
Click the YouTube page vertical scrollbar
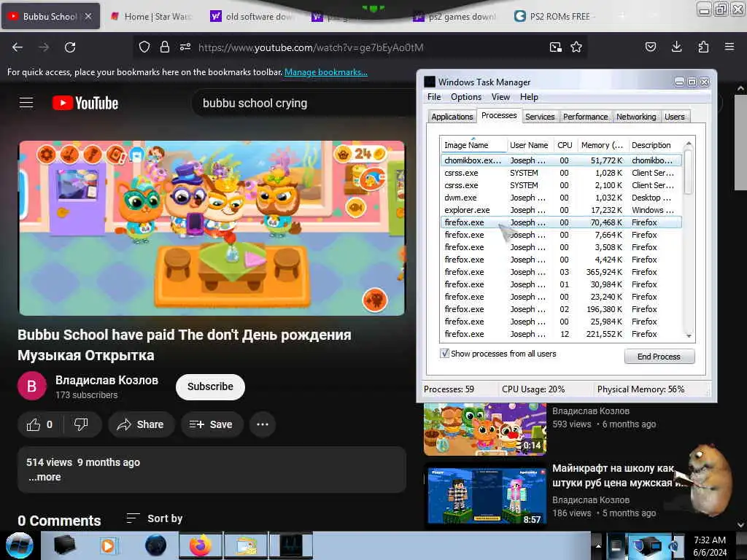[x=740, y=143]
